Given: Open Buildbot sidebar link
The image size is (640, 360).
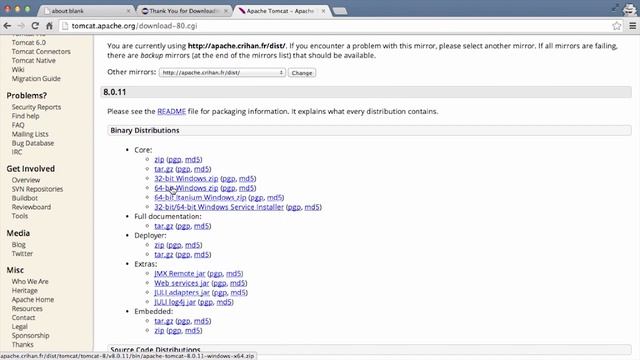Looking at the screenshot, I should point(24,198).
